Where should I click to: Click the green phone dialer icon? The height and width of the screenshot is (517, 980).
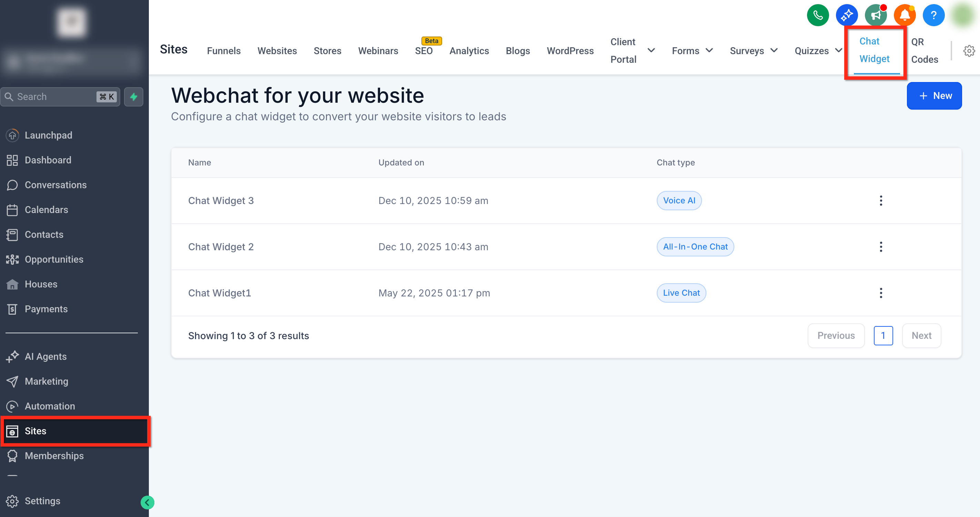[x=818, y=15]
